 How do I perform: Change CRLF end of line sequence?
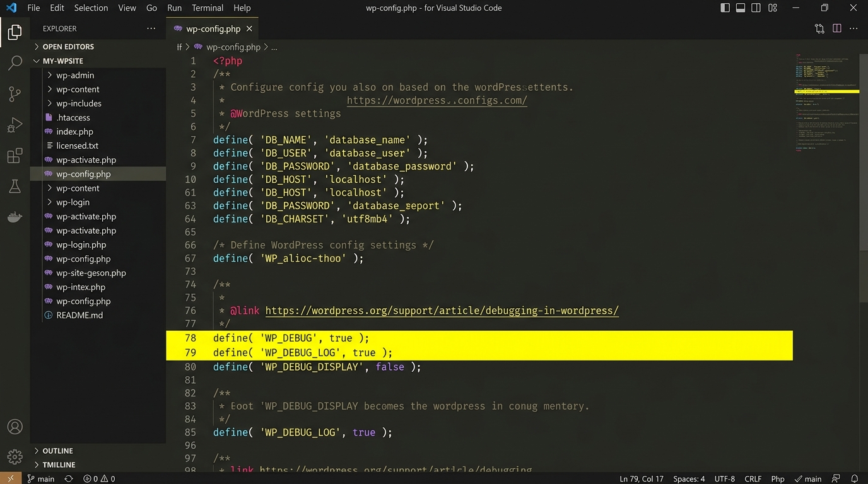[x=753, y=478]
